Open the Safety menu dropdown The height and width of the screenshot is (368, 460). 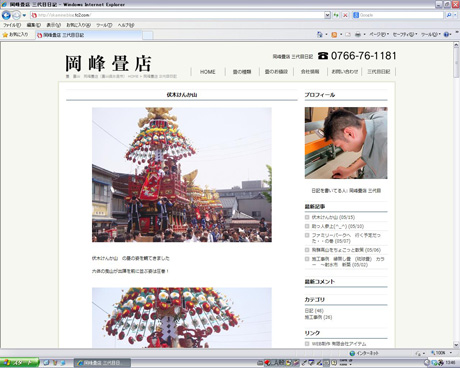click(x=405, y=35)
